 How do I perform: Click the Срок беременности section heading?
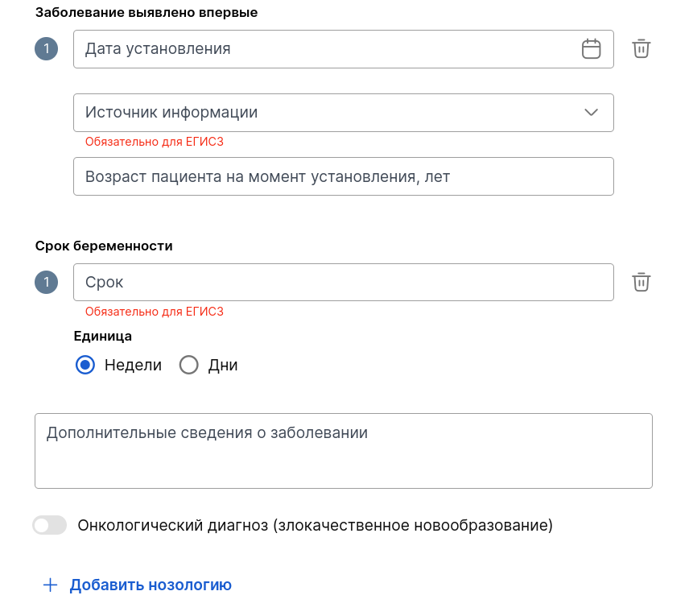104,246
